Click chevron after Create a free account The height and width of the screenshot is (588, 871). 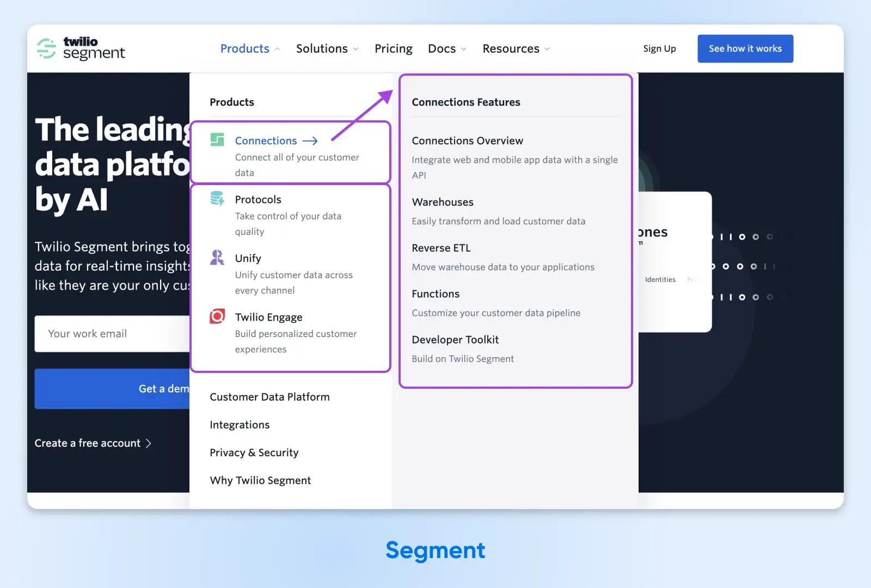pyautogui.click(x=148, y=443)
